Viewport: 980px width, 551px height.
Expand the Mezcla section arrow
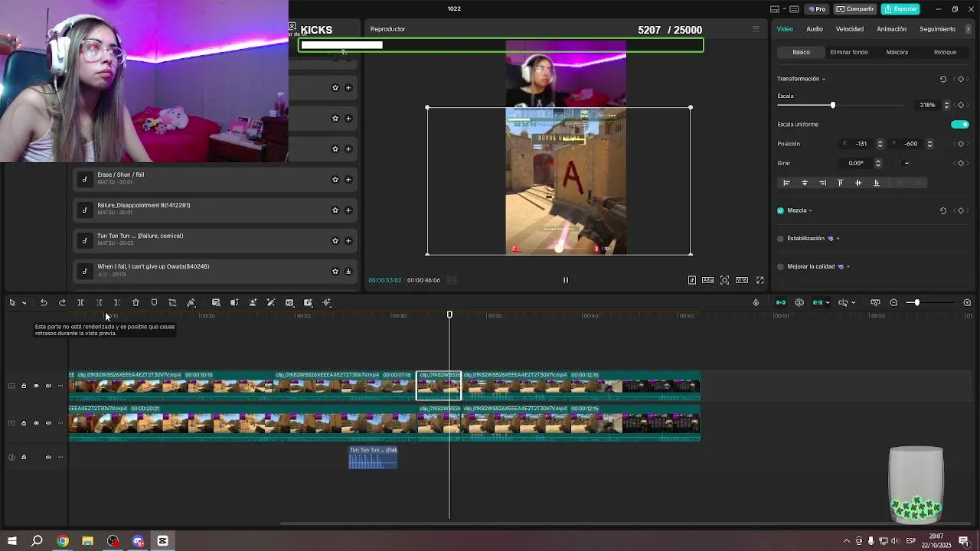click(810, 210)
